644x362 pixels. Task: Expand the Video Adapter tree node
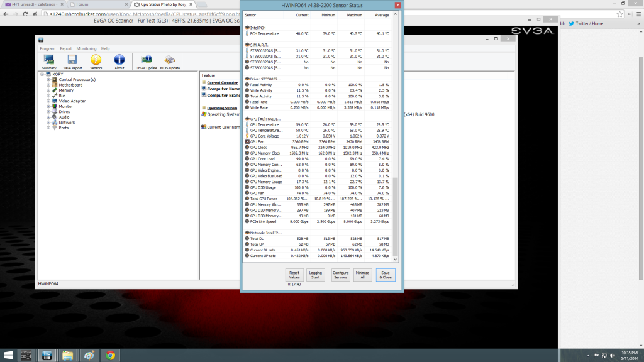tap(49, 101)
